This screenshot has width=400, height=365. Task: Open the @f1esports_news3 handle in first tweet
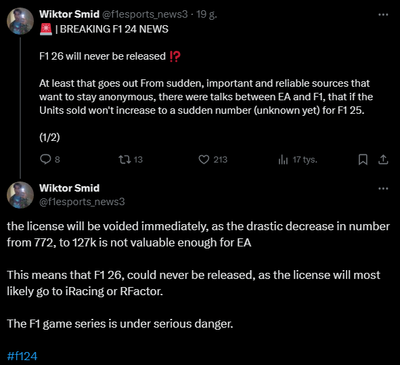point(147,14)
